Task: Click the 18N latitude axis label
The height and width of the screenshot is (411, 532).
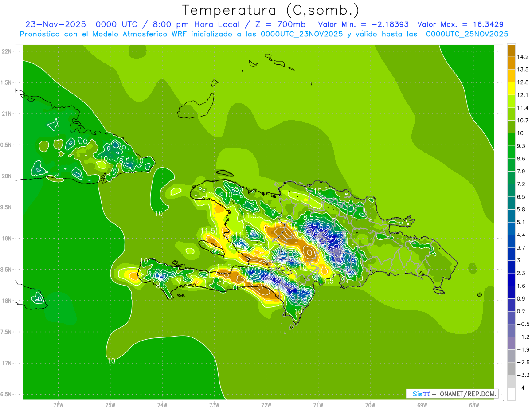Action: pyautogui.click(x=8, y=301)
